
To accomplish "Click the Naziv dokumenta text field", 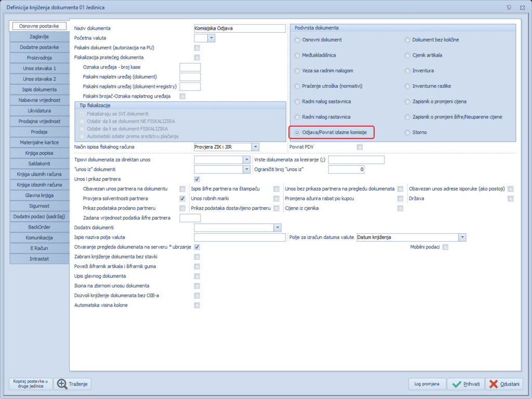I will pyautogui.click(x=239, y=29).
